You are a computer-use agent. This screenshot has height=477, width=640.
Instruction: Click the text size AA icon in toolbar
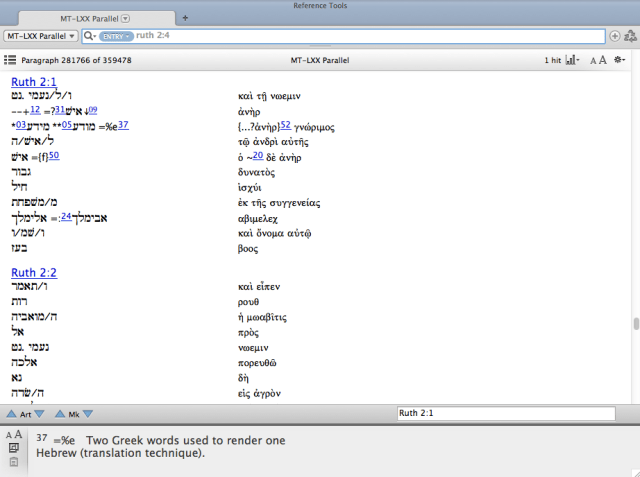598,60
